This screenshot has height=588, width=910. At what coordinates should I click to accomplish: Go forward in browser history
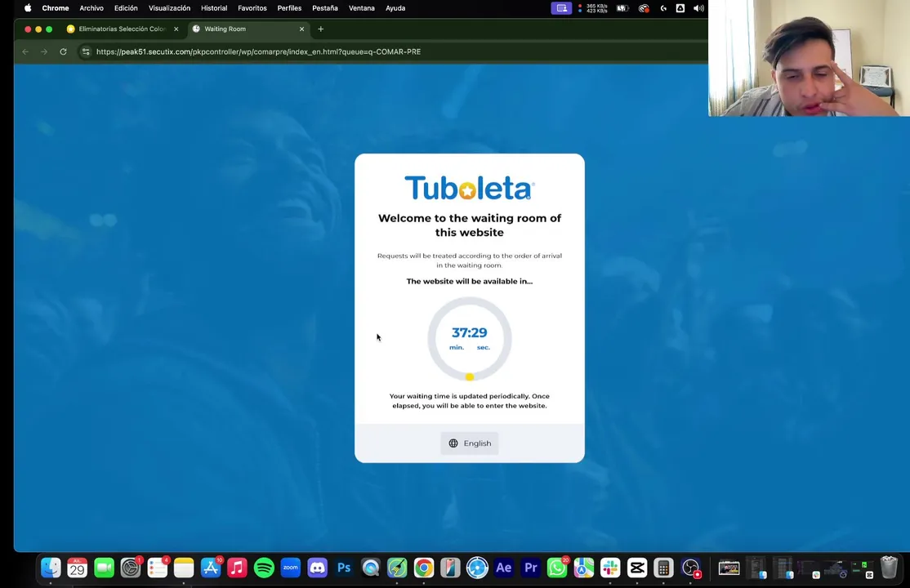pyautogui.click(x=44, y=51)
